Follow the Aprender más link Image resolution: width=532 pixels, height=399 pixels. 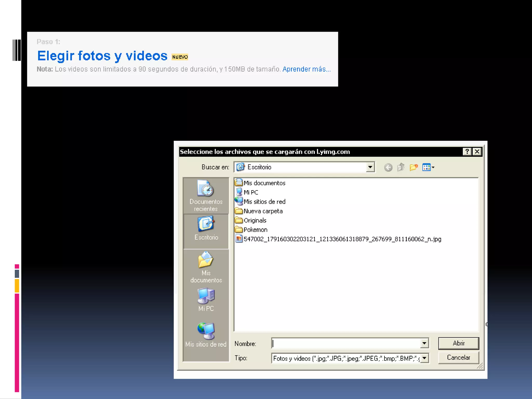306,69
